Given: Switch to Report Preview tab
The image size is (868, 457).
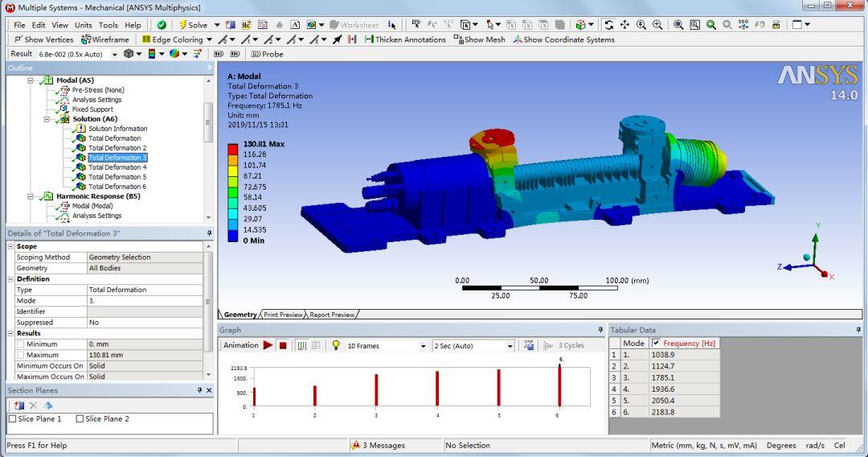Looking at the screenshot, I should pos(332,315).
